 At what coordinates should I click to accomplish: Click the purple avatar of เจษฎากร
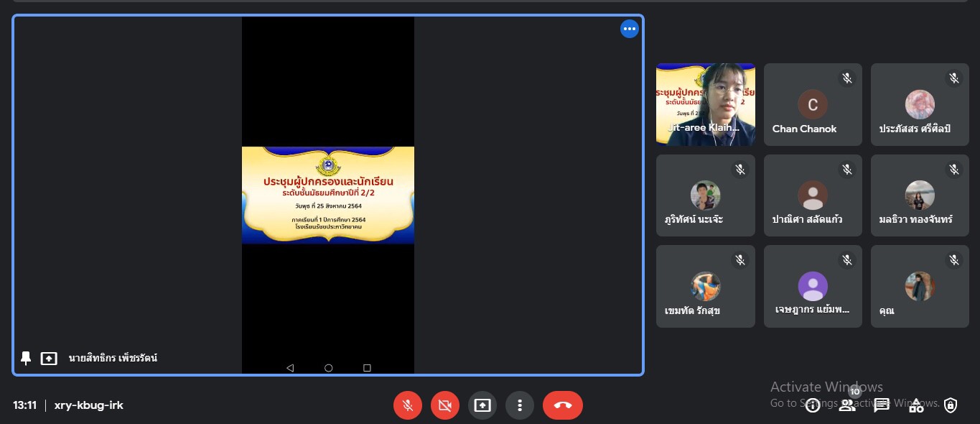(813, 287)
